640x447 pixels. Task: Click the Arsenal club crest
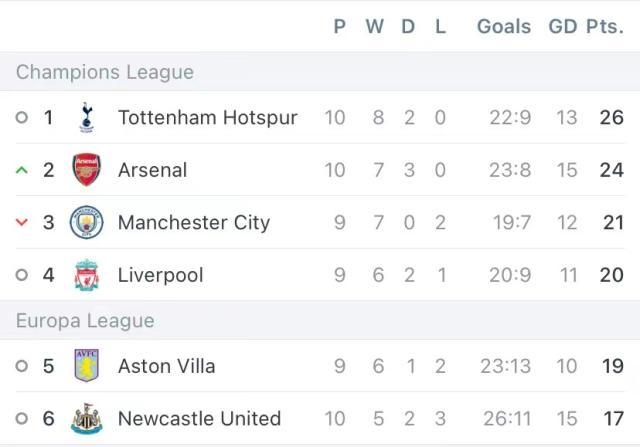tap(87, 170)
